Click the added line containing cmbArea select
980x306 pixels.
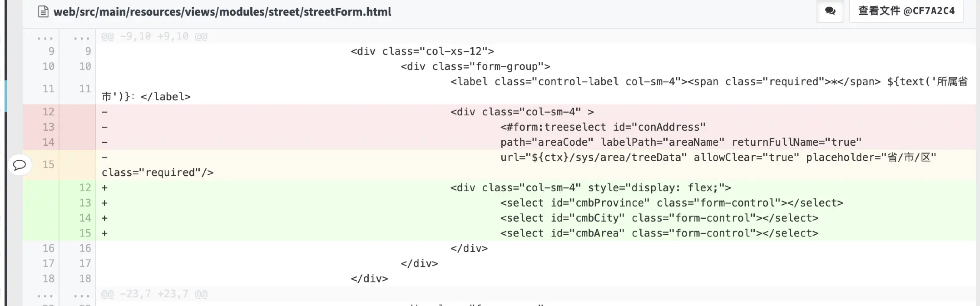(x=659, y=233)
